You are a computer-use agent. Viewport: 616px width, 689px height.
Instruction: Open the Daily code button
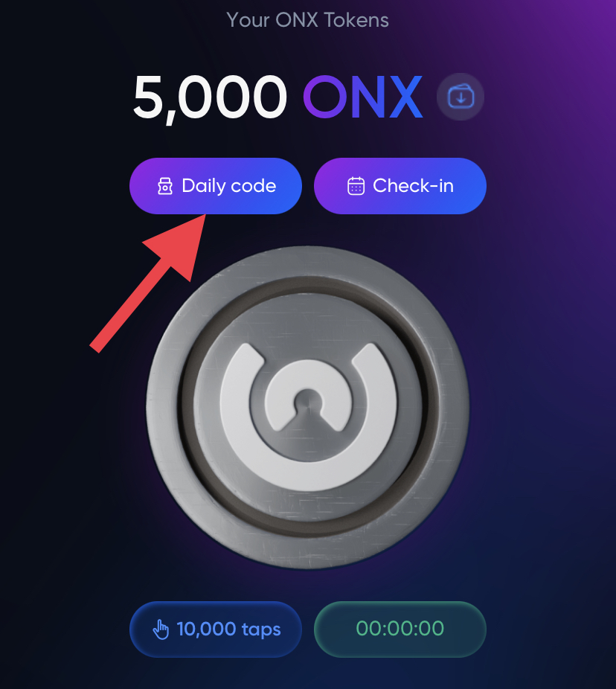coord(216,186)
